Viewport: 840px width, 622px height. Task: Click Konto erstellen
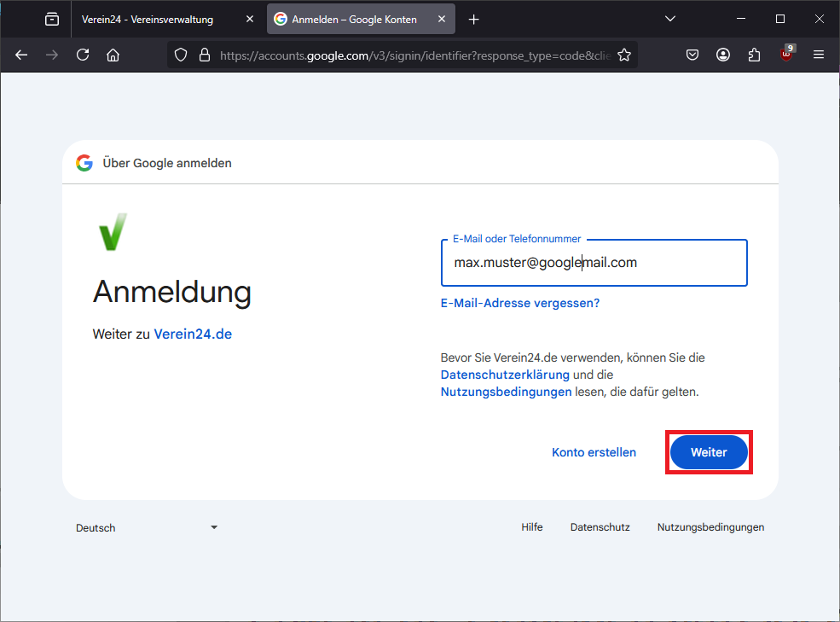[x=594, y=452]
